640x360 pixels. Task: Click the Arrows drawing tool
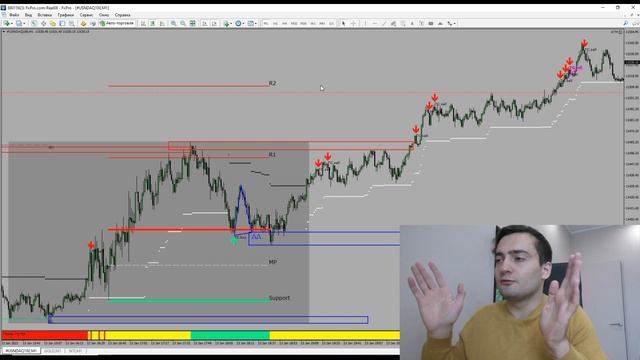tap(449, 24)
